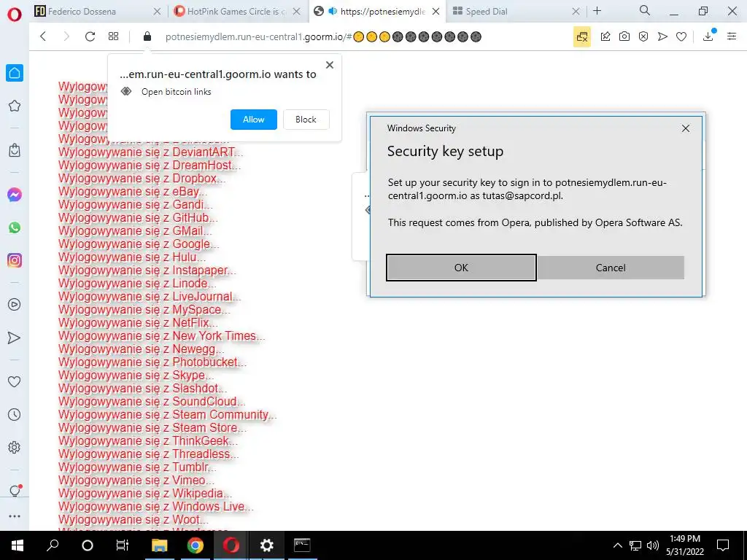
Task: Open the Opera menu logo
Action: (x=15, y=15)
